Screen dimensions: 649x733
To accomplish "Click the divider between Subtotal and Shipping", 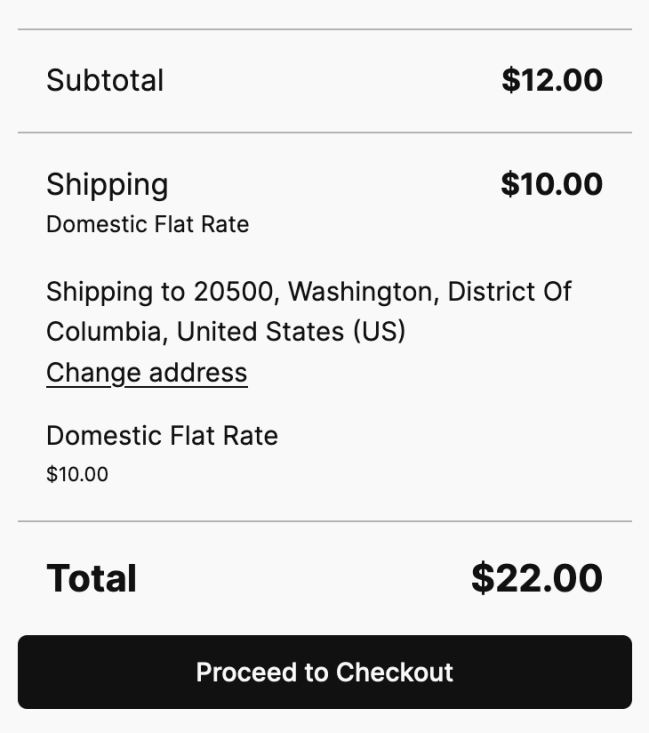I will coord(324,132).
